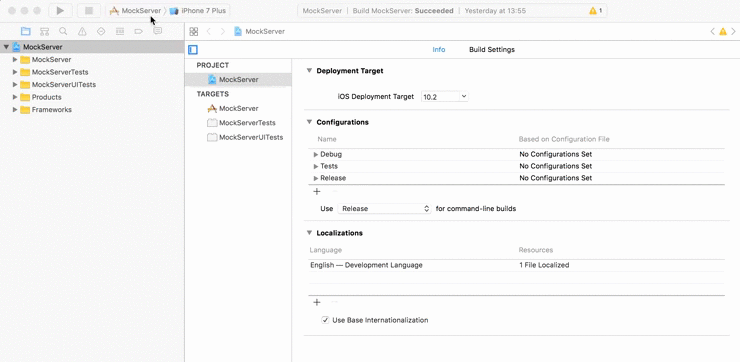Open the Report navigator speech-bubble icon
This screenshot has width=740, height=362.
[158, 31]
